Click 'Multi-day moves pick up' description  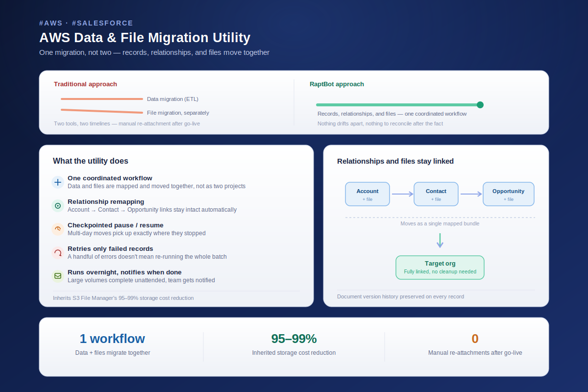tap(137, 233)
